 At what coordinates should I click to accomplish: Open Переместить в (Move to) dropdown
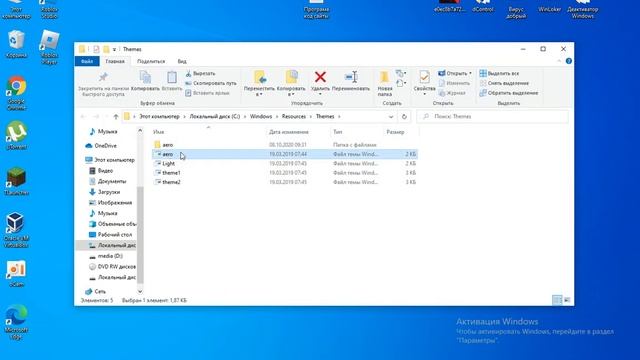coord(259,94)
